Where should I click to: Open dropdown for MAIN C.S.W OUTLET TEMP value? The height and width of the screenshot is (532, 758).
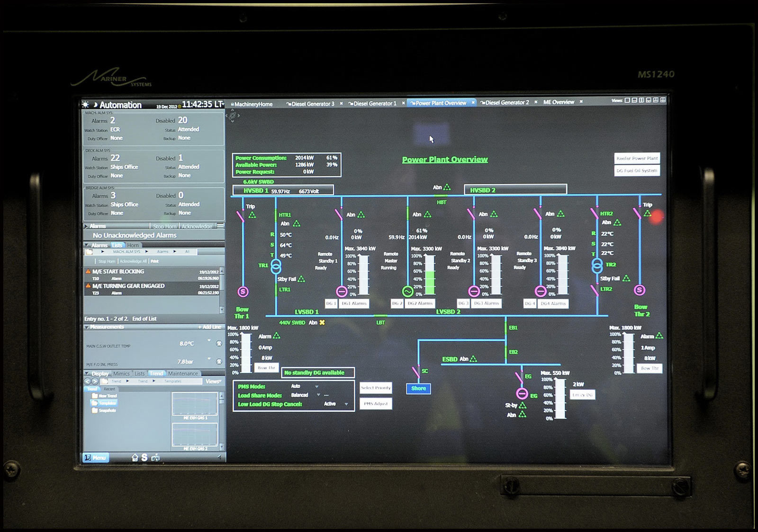coord(209,340)
